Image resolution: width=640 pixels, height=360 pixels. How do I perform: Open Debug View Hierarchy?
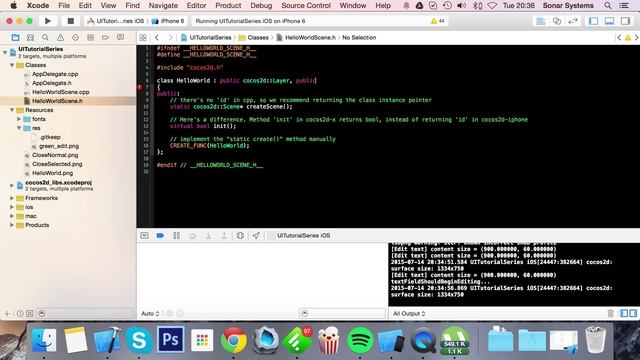pos(240,236)
